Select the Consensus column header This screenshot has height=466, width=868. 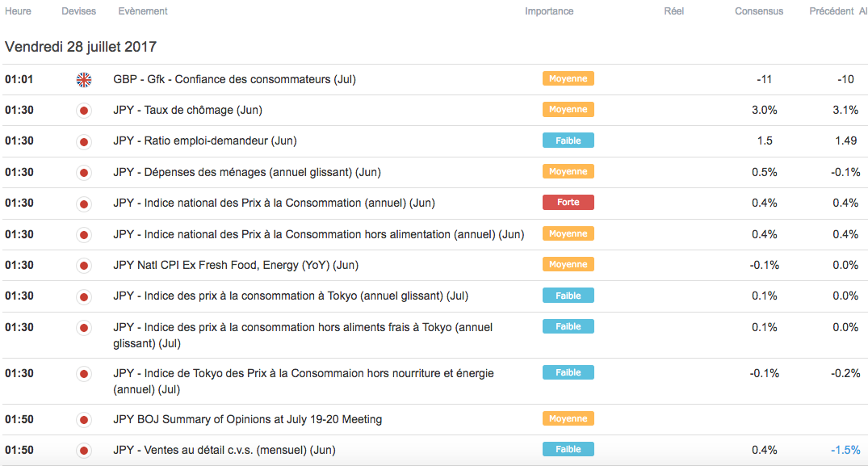[759, 11]
